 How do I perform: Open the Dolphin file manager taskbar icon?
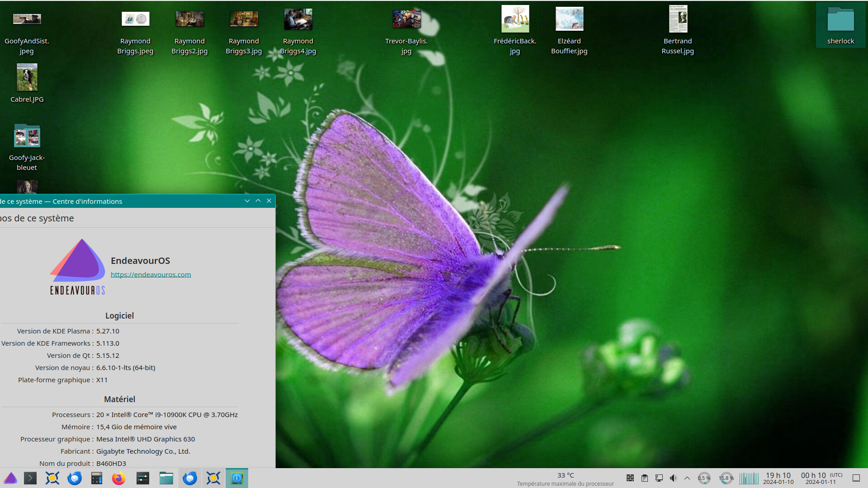166,478
